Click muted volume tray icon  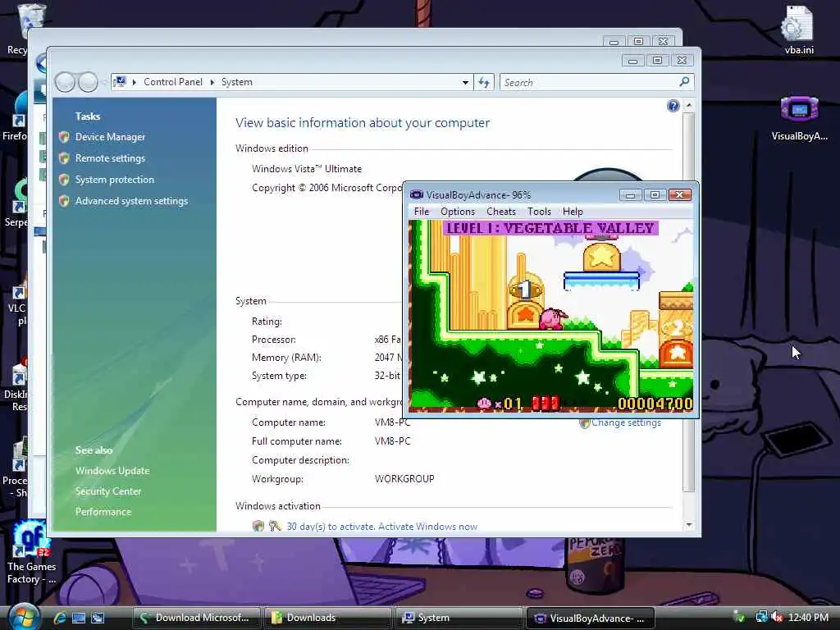point(777,618)
